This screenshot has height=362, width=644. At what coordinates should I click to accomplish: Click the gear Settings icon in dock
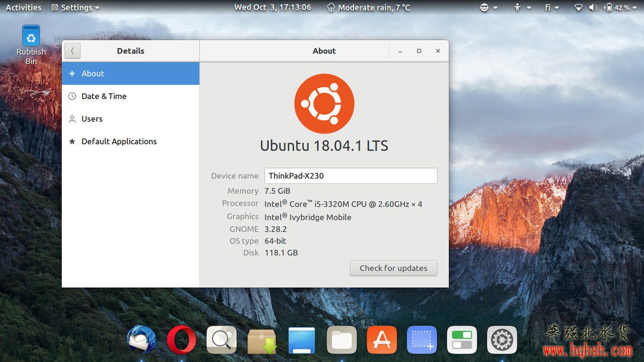502,339
